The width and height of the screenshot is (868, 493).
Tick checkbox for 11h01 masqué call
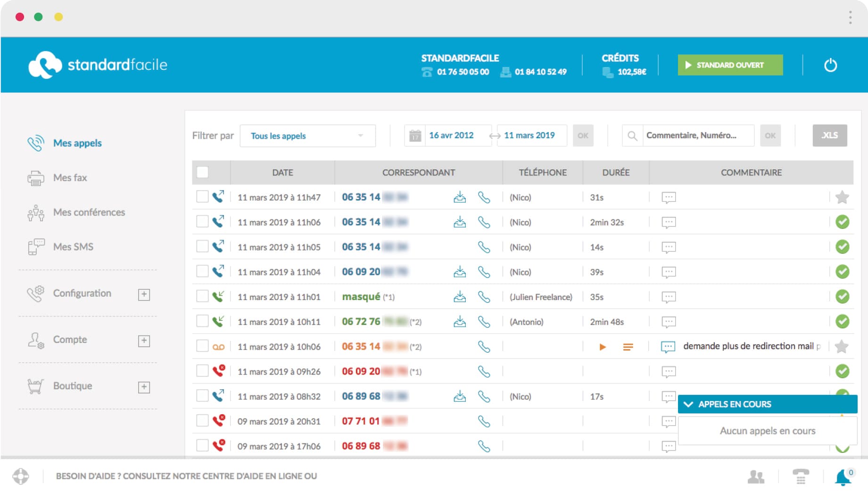pyautogui.click(x=202, y=296)
